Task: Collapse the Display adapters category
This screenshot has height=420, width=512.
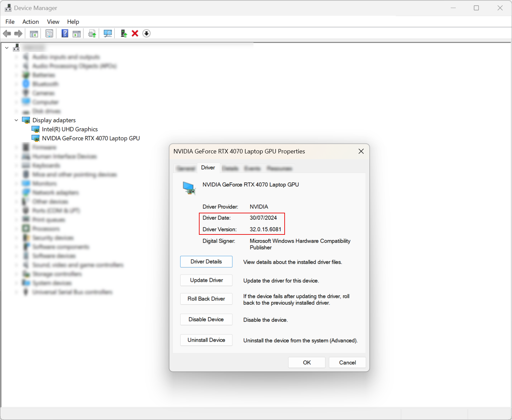Action: pos(16,120)
